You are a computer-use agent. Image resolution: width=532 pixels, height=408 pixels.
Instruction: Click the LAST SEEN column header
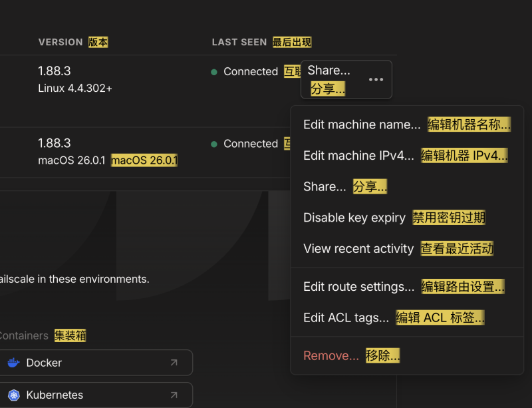[239, 42]
